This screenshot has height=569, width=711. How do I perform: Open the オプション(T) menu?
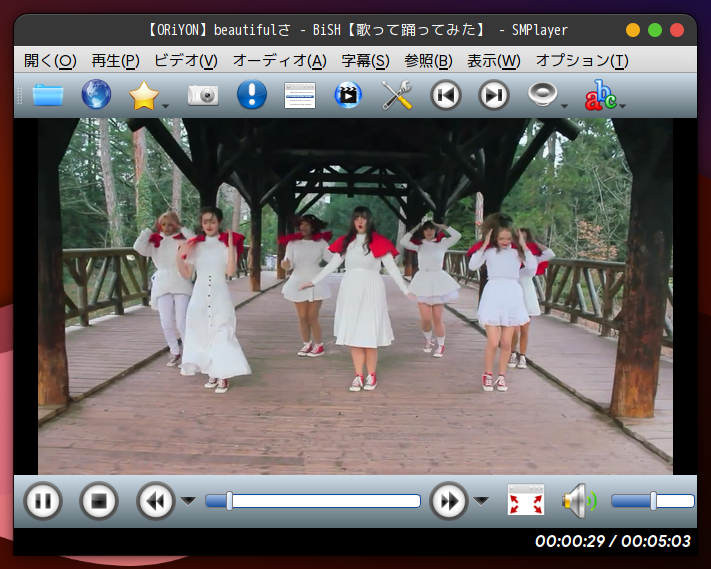(582, 60)
